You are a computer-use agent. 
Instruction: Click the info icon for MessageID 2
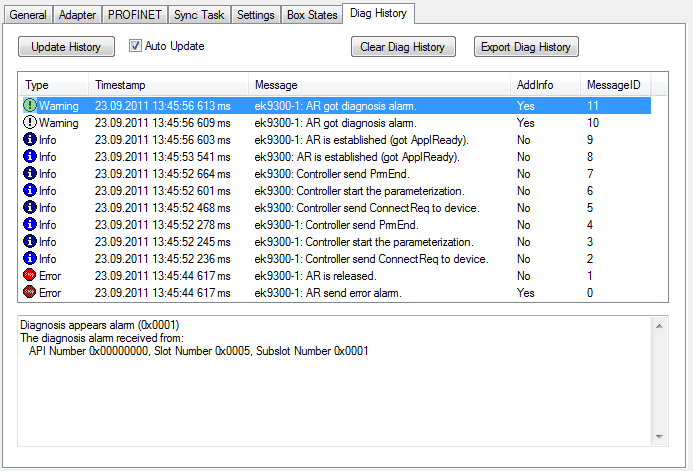tap(29, 258)
